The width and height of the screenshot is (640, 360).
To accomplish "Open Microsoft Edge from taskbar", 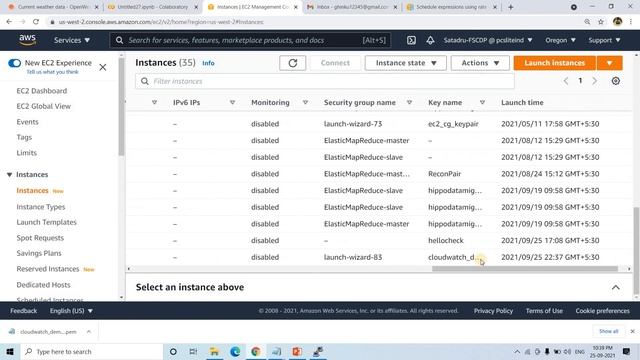I will (x=235, y=351).
